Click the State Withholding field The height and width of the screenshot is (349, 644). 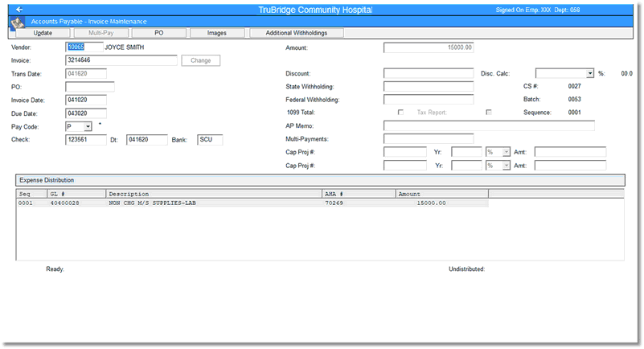[x=429, y=87]
